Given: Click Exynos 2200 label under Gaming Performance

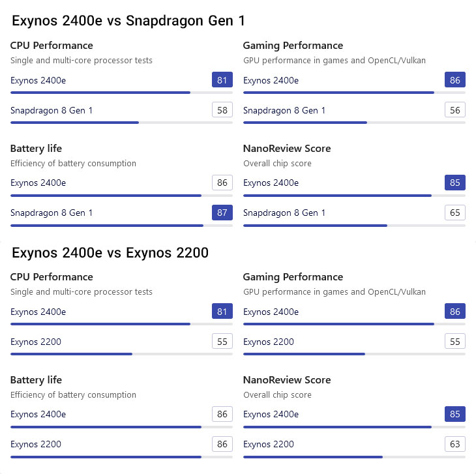Looking at the screenshot, I should tap(268, 342).
